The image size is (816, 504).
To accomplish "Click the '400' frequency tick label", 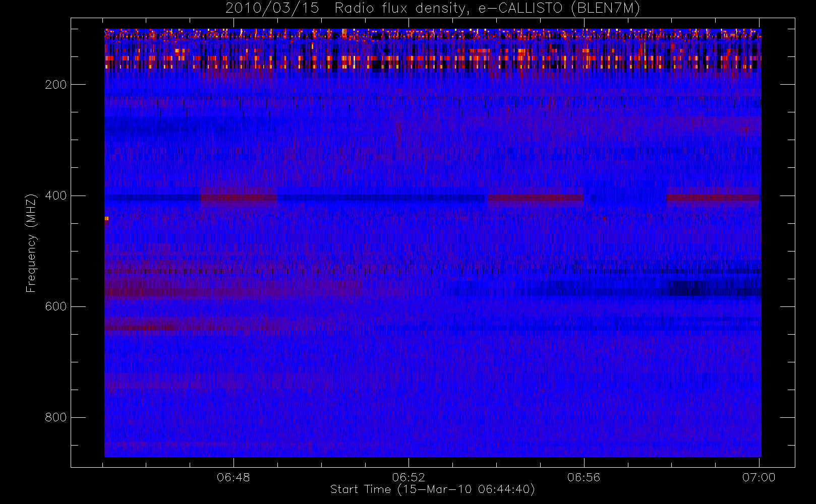I will 55,196.
